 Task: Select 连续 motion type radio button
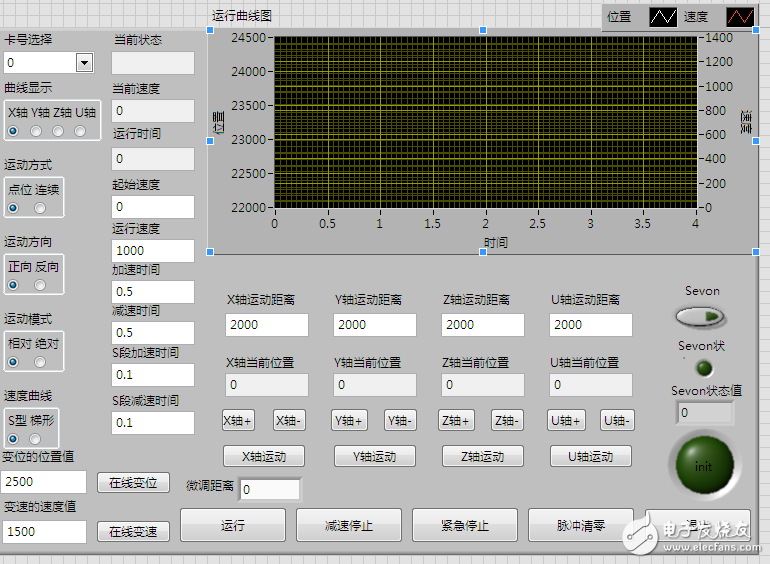tap(41, 208)
